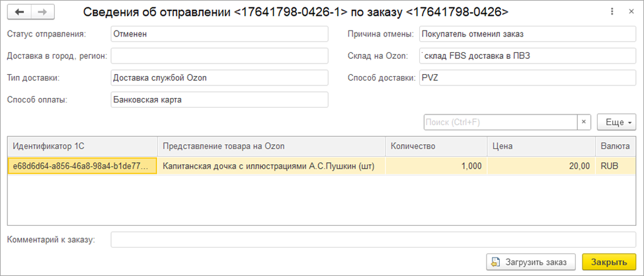This screenshot has width=644, height=276.
Task: Click the Способ оплаты field
Action: (220, 100)
